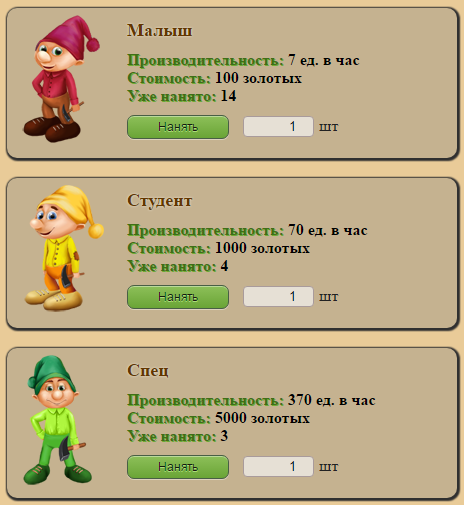Image resolution: width=464 pixels, height=505 pixels.
Task: Click the Малыш price 100 золотых
Action: click(x=258, y=78)
